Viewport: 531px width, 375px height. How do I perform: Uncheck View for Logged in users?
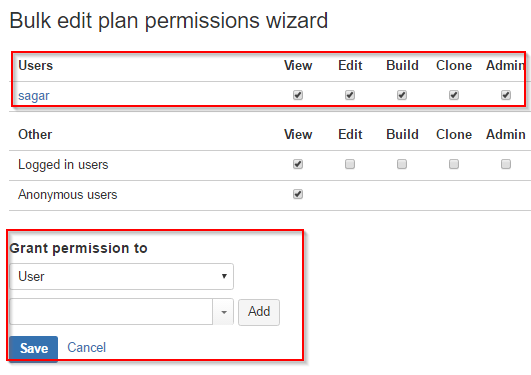[298, 164]
